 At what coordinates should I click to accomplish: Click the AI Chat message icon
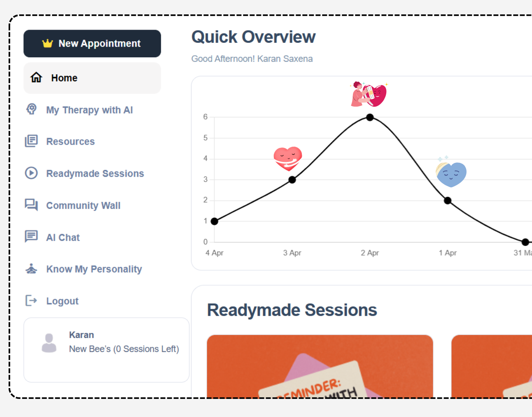[x=31, y=237]
